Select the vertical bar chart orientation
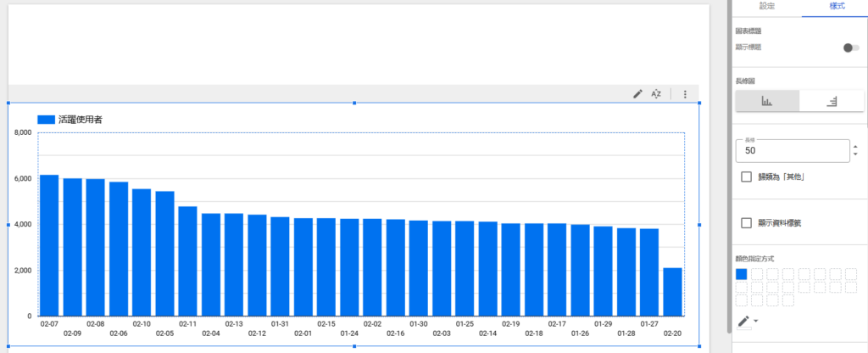Screen dimensions: 868x353 767,101
